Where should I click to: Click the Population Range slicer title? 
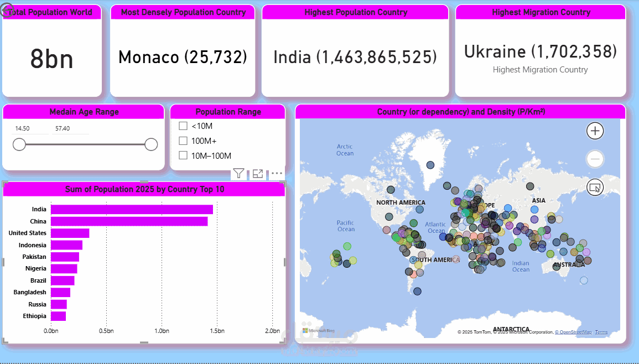point(228,112)
